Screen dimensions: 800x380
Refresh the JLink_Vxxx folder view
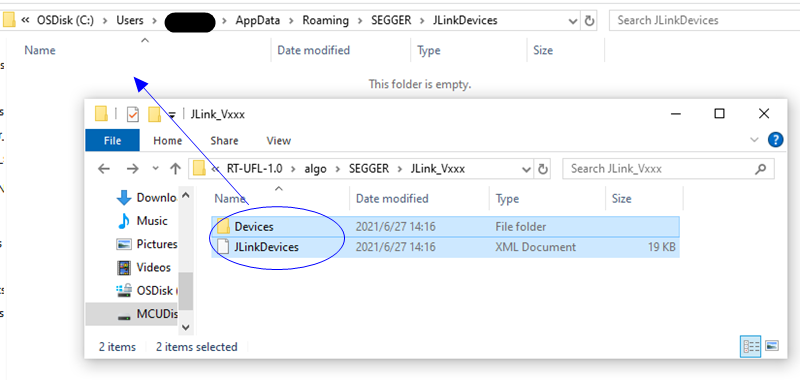(543, 169)
